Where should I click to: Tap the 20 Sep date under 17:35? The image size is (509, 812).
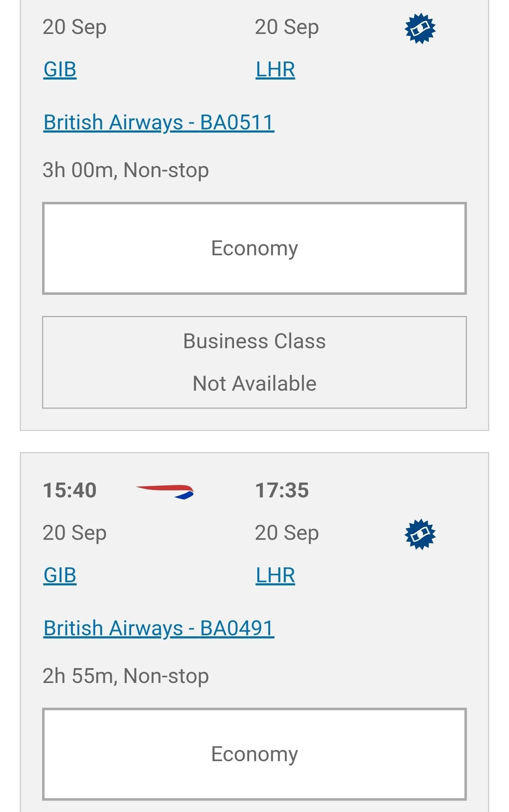tap(287, 533)
